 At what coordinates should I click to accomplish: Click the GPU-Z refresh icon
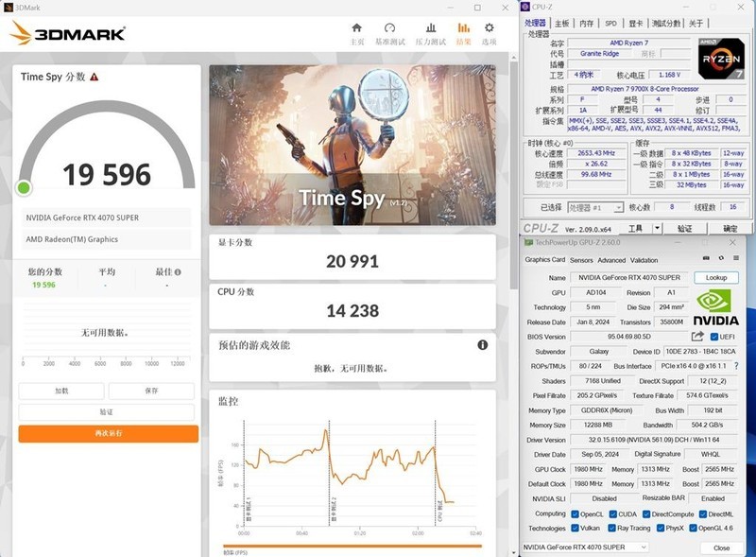pyautogui.click(x=721, y=257)
